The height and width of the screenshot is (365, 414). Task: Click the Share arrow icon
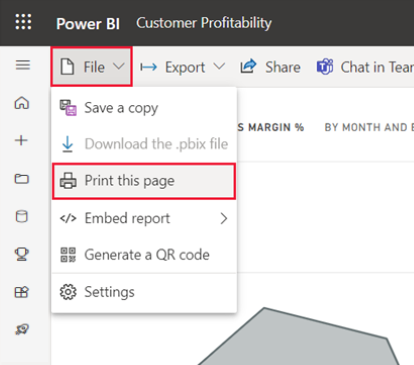tap(248, 66)
